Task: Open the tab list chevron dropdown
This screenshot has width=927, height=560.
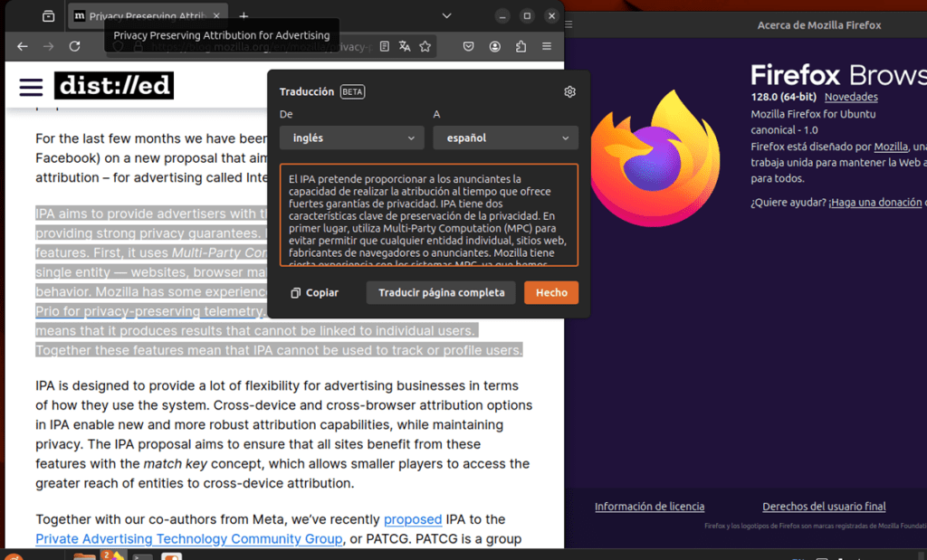Action: [445, 15]
